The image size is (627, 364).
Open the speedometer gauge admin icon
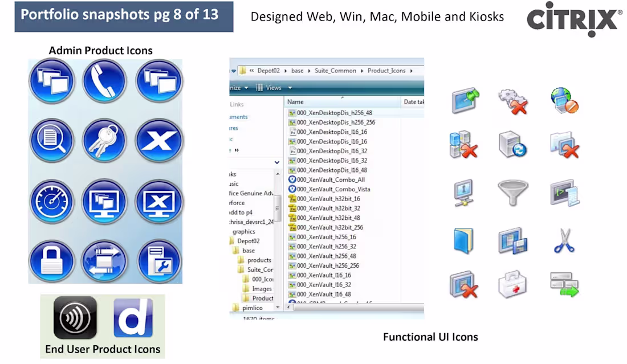(x=52, y=202)
